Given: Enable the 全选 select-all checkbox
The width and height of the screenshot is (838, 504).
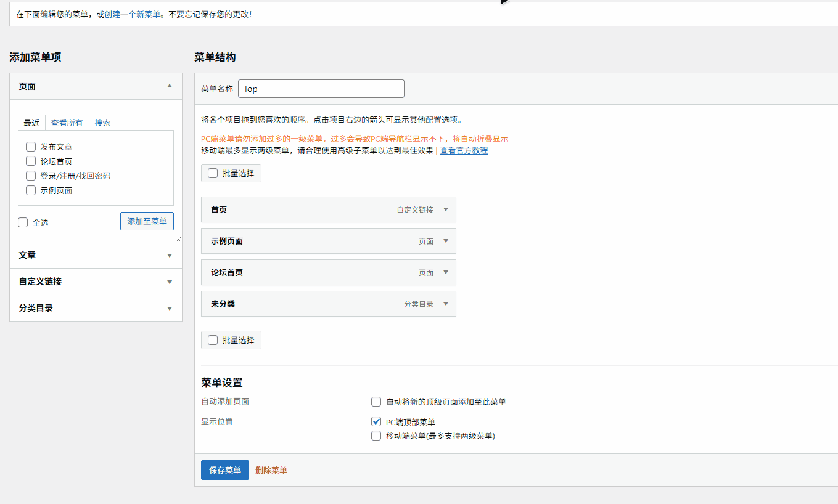Looking at the screenshot, I should [22, 222].
